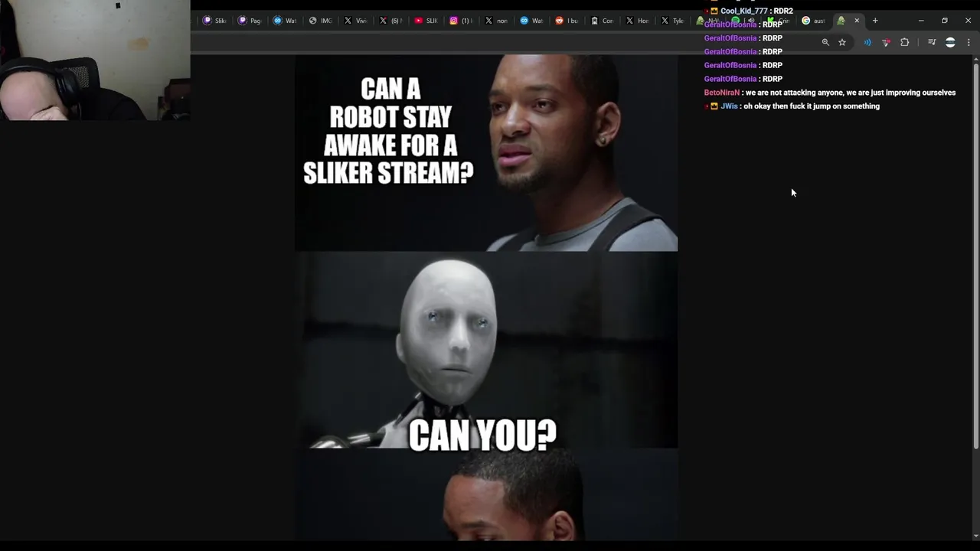
Task: Open a new browser tab
Action: point(875,21)
